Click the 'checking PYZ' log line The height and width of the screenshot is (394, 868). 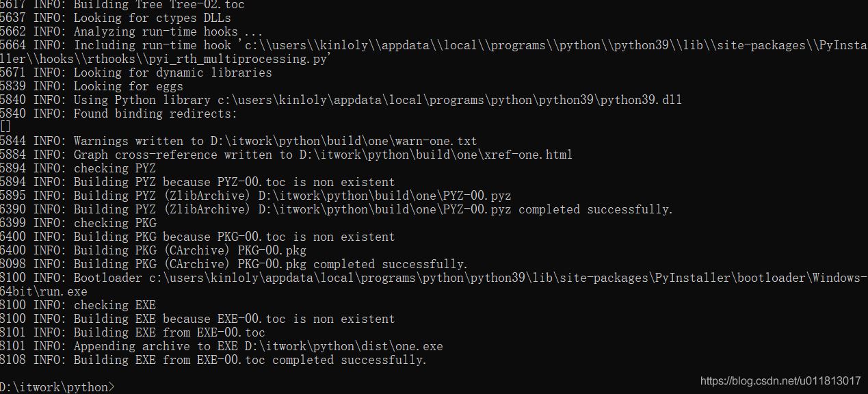click(114, 168)
